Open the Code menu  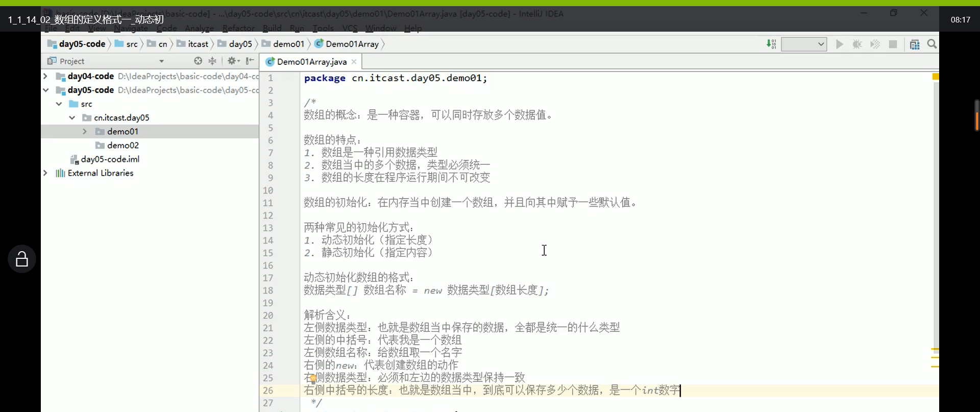(x=166, y=28)
